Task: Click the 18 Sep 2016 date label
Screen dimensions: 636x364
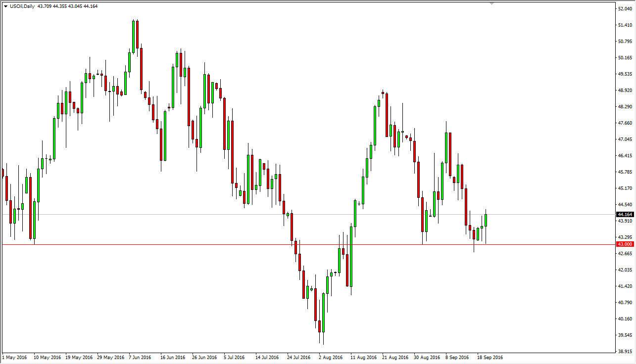Action: [490, 357]
